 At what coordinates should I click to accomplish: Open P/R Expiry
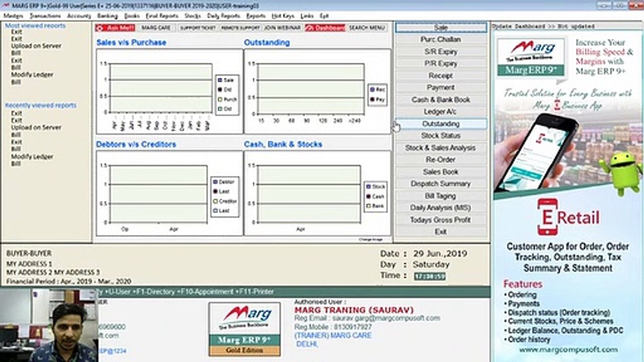coord(441,63)
